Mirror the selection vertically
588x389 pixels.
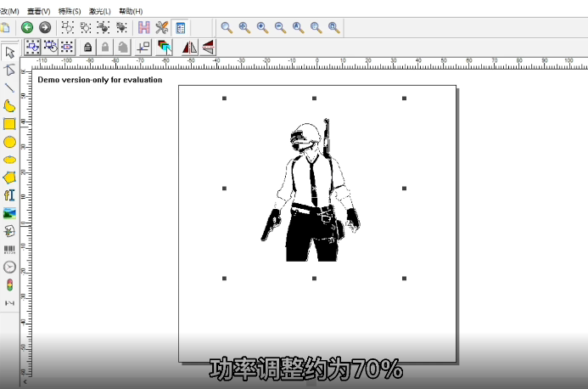pyautogui.click(x=208, y=48)
